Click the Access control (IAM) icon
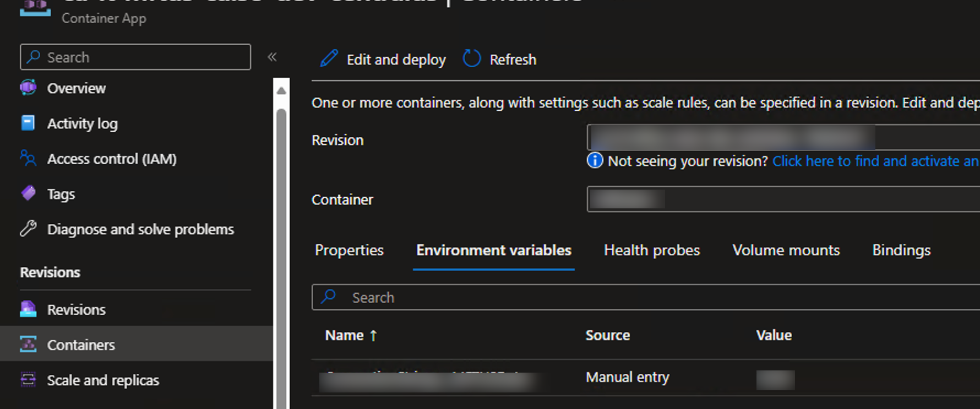This screenshot has width=980, height=409. pyautogui.click(x=28, y=158)
